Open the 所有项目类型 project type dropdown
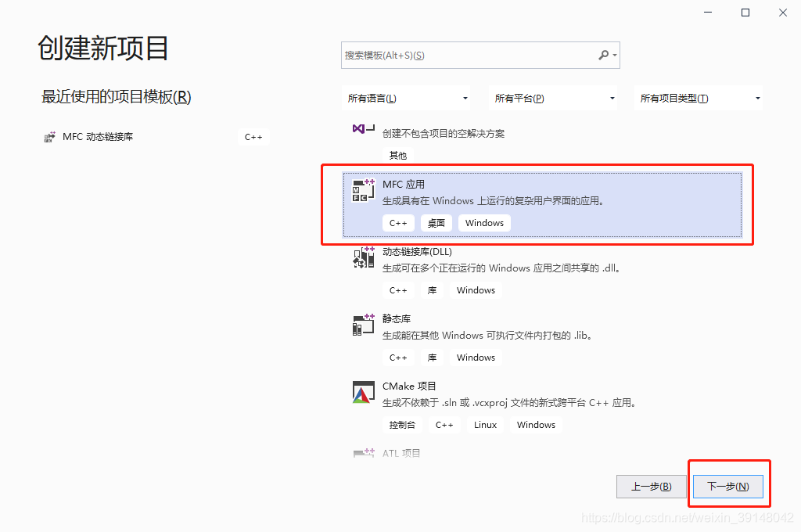Image resolution: width=801 pixels, height=532 pixels. pos(699,98)
